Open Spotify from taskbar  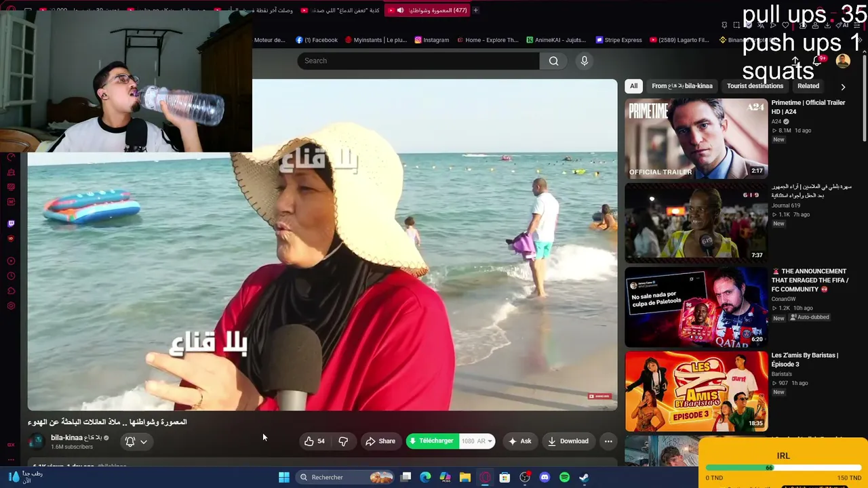pos(564,477)
